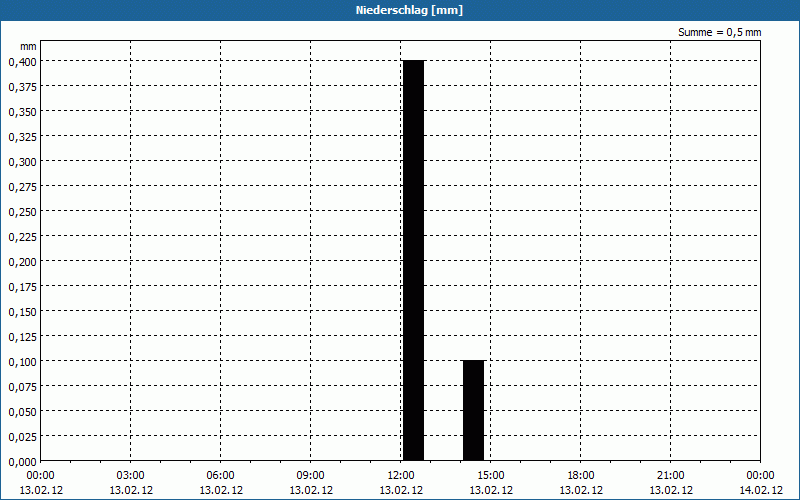Click the 0,100 y-axis label

[x=22, y=361]
